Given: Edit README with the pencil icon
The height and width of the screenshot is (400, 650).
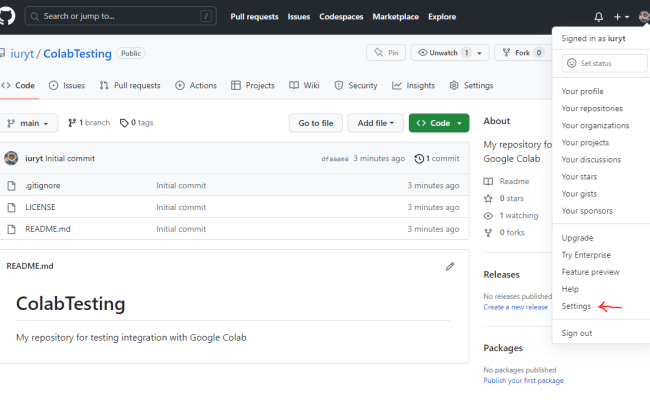Looking at the screenshot, I should (x=450, y=267).
